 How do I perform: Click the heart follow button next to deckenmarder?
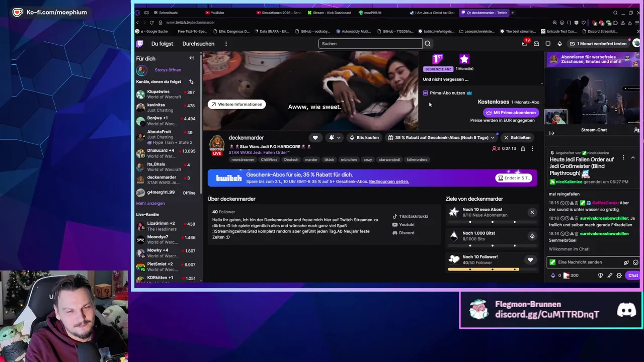click(315, 137)
